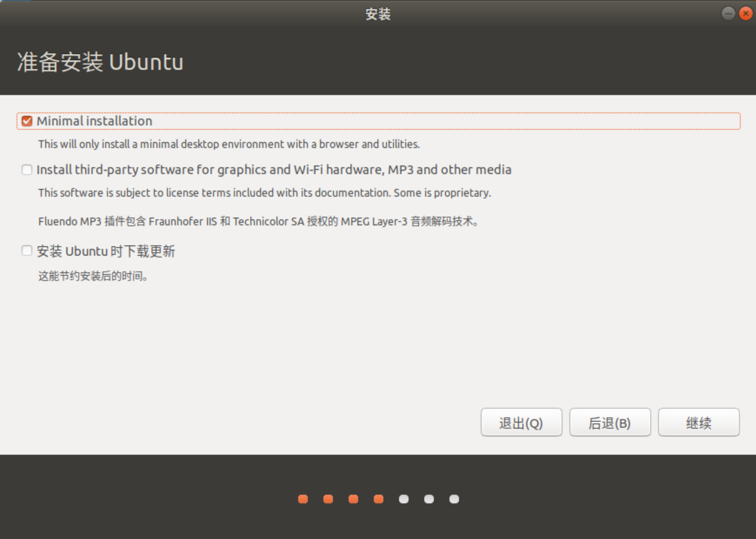
Task: Click the 准备安装 Ubuntu heading
Action: click(100, 62)
